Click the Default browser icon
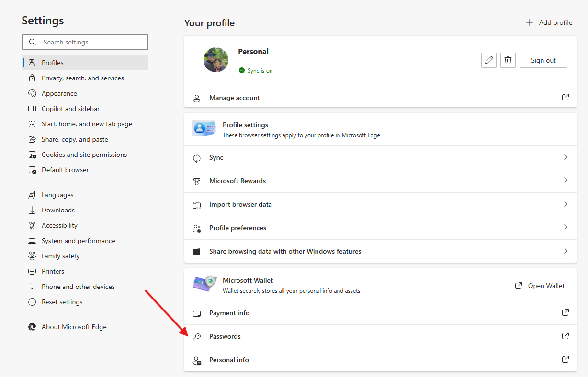 point(32,170)
